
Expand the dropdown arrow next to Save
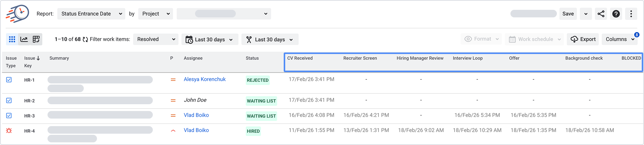coord(586,14)
